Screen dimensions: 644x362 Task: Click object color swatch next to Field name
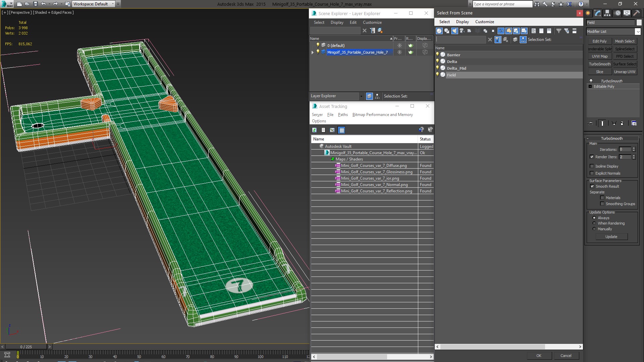[639, 22]
